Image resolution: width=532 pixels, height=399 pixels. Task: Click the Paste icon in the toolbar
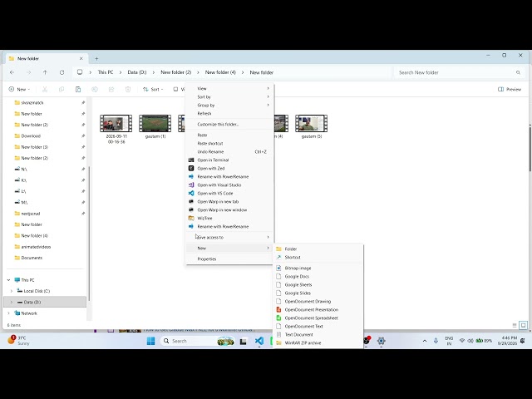[78, 89]
